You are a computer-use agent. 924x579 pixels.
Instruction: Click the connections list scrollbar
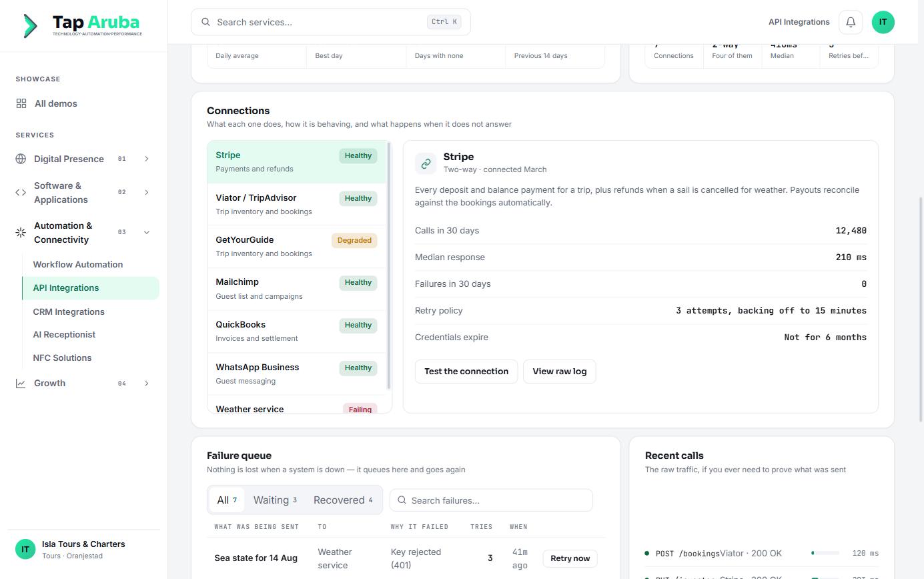pyautogui.click(x=389, y=265)
